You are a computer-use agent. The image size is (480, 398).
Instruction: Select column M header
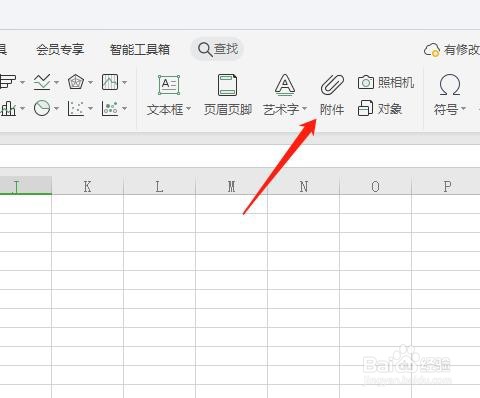231,186
